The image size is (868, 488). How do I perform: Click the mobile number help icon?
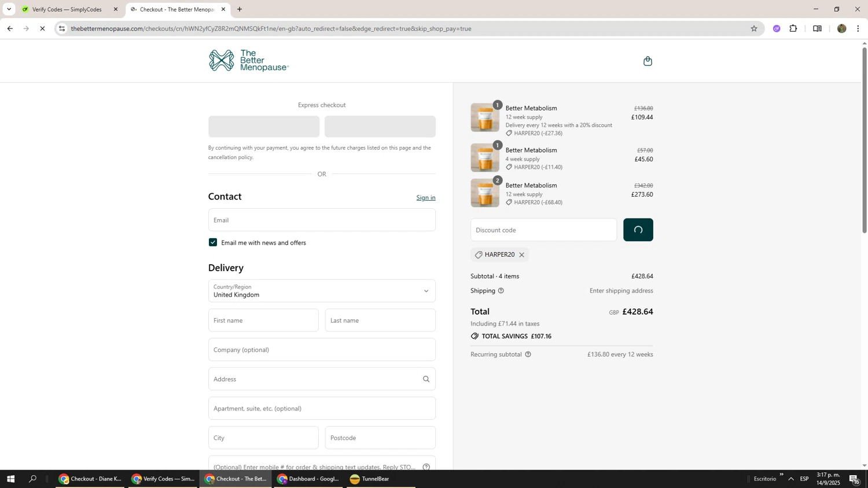point(426,467)
